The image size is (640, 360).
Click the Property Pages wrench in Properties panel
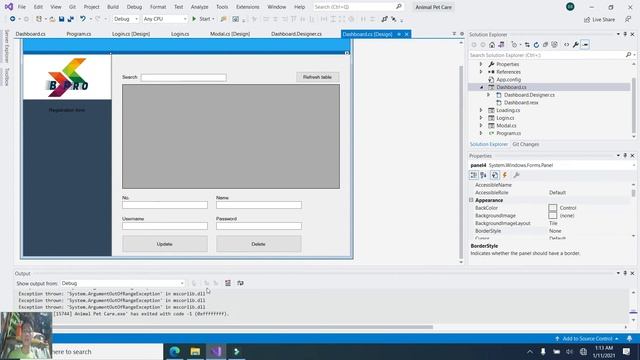click(516, 175)
